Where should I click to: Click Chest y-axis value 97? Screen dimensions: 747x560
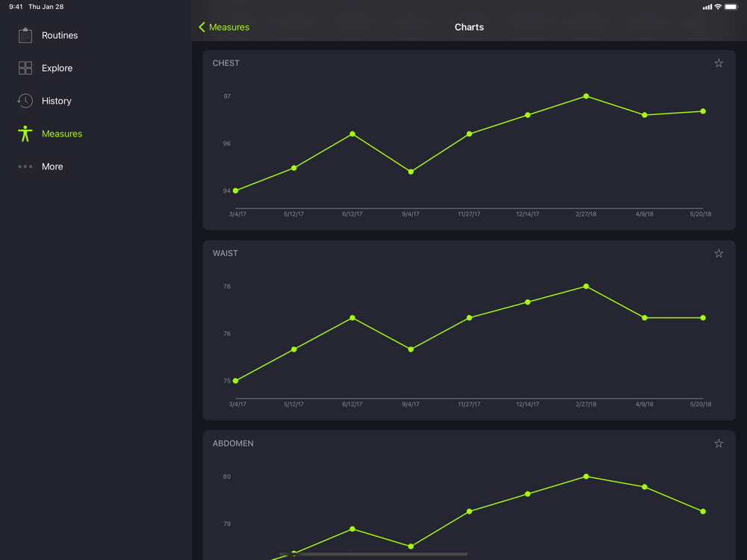pos(227,96)
